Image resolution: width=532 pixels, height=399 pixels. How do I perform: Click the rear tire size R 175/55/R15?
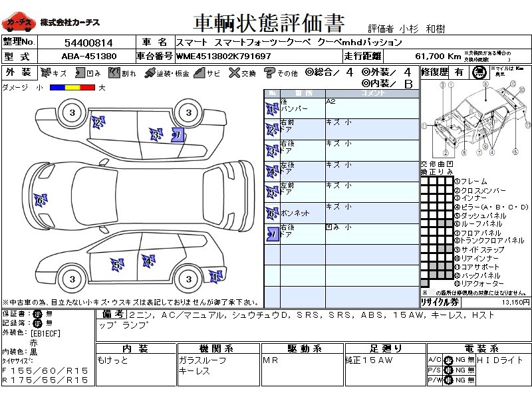tap(45, 380)
